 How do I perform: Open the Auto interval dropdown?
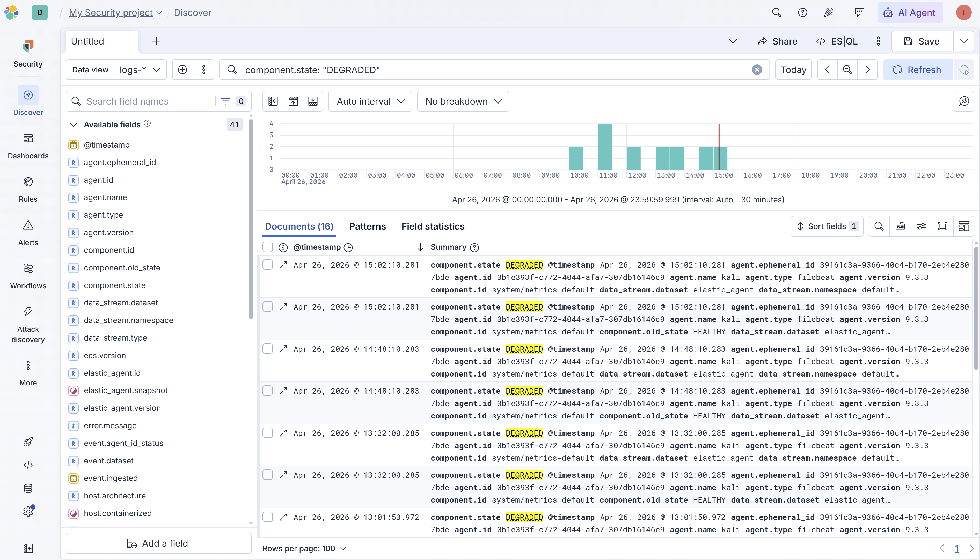click(370, 101)
